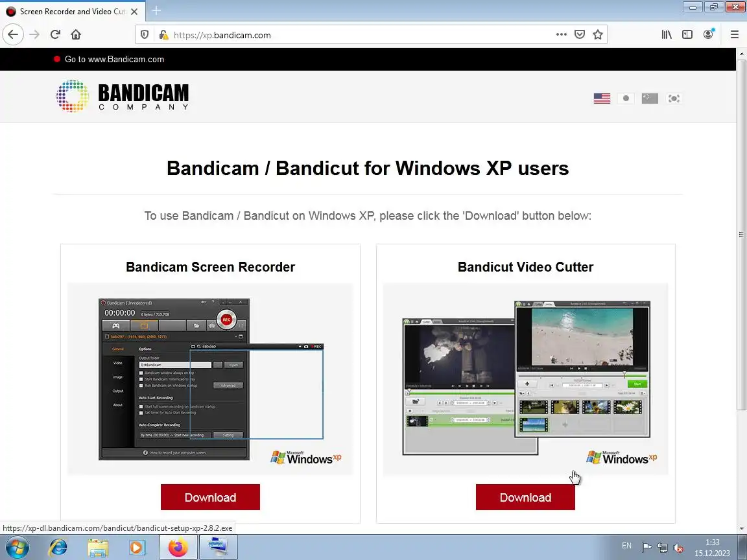Go back with the browser back arrow
Viewport: 747px width, 560px height.
(x=13, y=34)
